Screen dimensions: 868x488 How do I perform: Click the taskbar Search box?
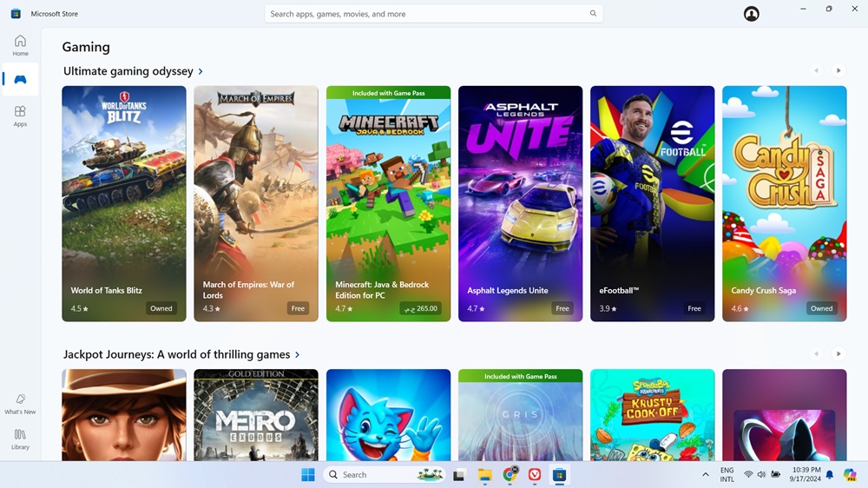(x=385, y=475)
